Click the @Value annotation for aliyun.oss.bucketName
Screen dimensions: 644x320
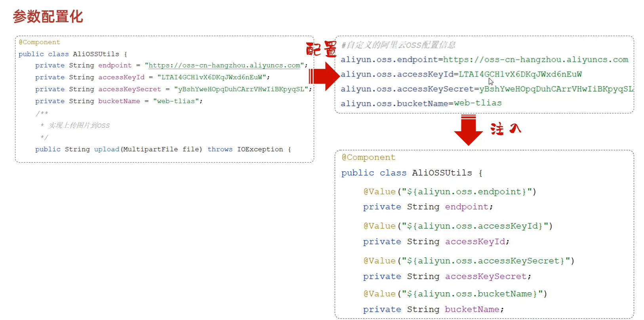coord(455,294)
